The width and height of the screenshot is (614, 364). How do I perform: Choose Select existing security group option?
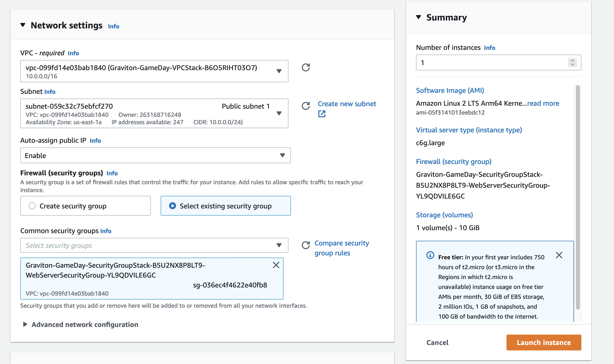[173, 206]
